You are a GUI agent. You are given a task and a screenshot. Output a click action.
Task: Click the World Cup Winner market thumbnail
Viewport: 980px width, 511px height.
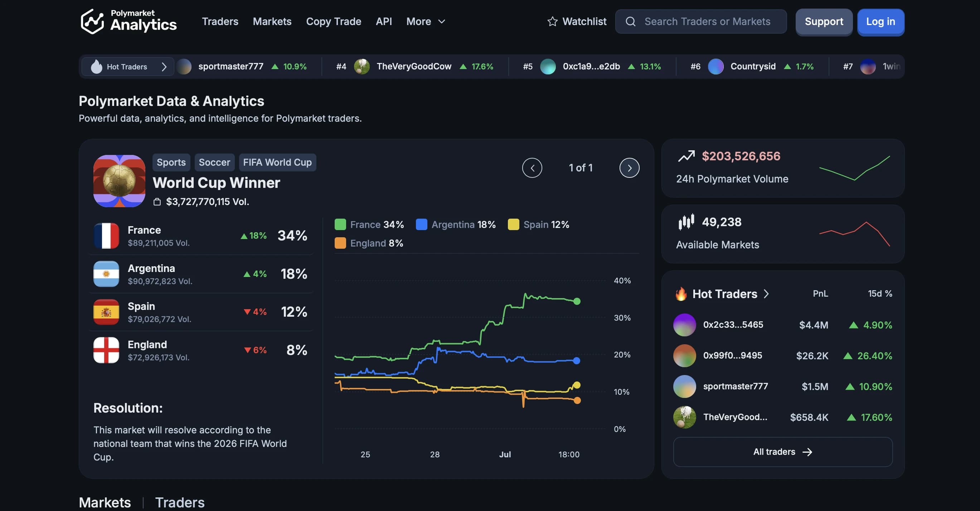tap(119, 181)
